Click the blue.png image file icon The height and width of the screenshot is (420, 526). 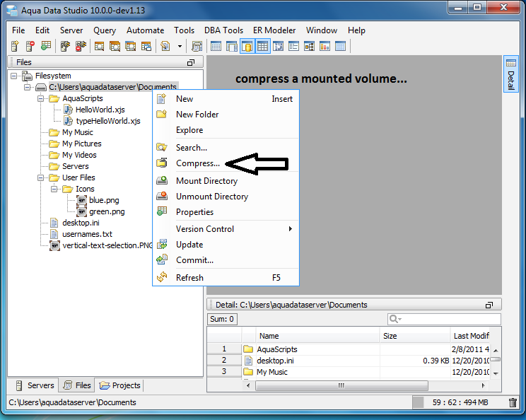[x=82, y=200]
